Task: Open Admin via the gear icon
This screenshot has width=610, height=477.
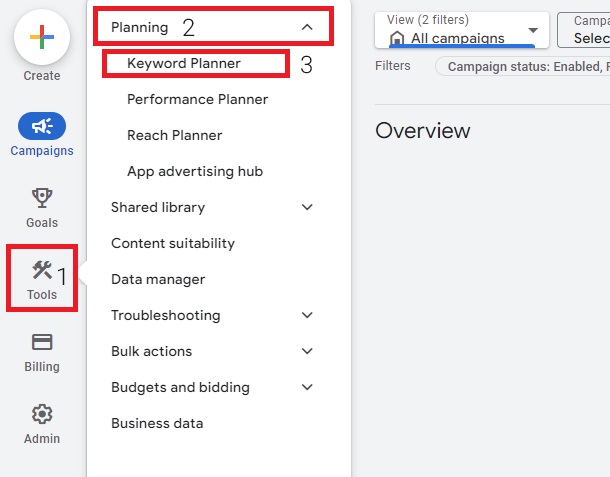Action: point(42,414)
